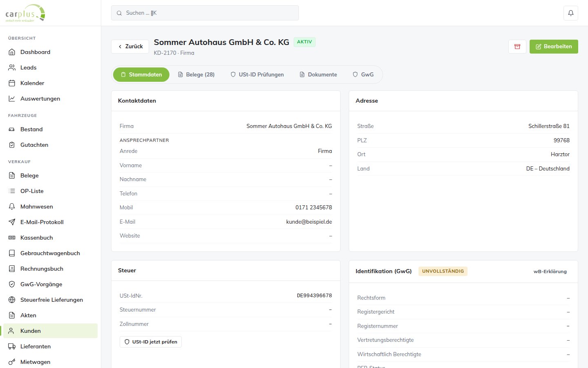The image size is (588, 368).
Task: Switch to the Dokumente tab
Action: point(318,74)
